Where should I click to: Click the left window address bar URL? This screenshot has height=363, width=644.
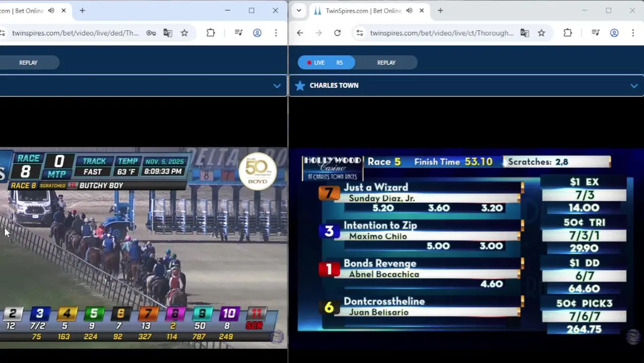point(75,33)
